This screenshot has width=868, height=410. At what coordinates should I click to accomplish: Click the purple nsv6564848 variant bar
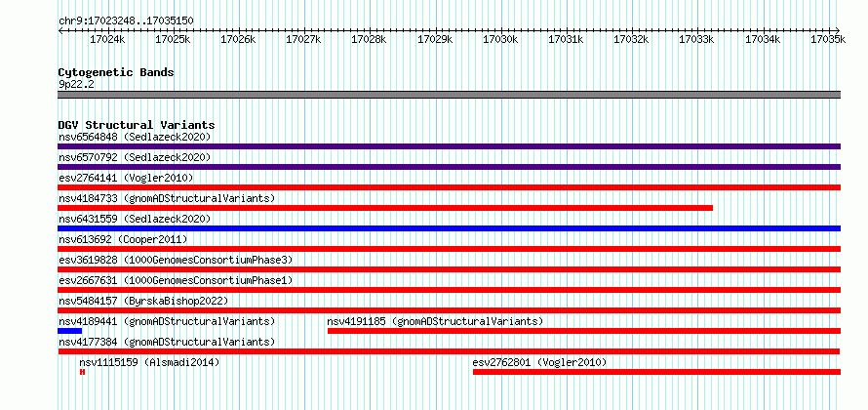pyautogui.click(x=449, y=146)
